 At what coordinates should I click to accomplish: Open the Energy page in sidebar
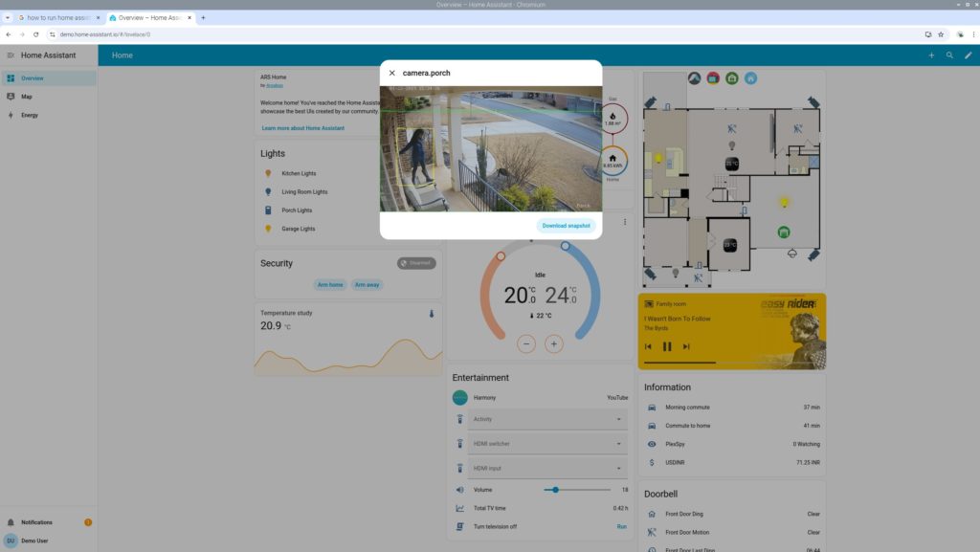click(30, 115)
